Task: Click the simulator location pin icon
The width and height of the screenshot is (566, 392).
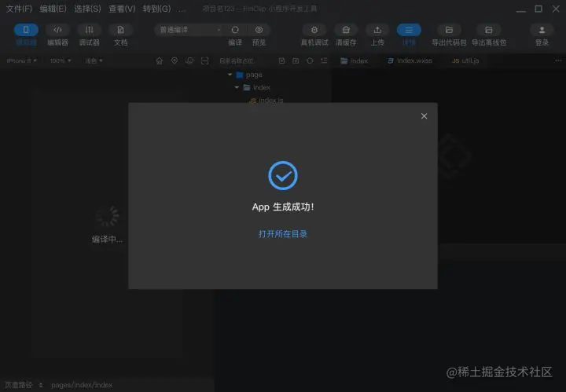Action: click(x=175, y=60)
